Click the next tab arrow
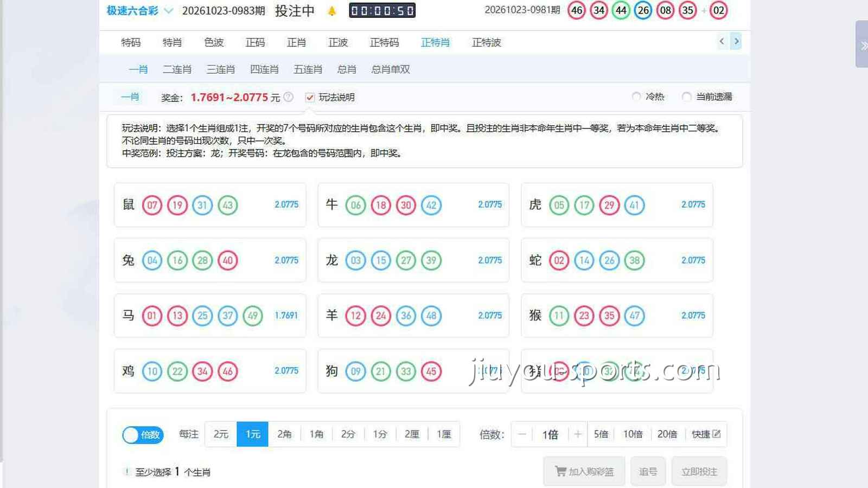This screenshot has height=488, width=868. [x=736, y=41]
